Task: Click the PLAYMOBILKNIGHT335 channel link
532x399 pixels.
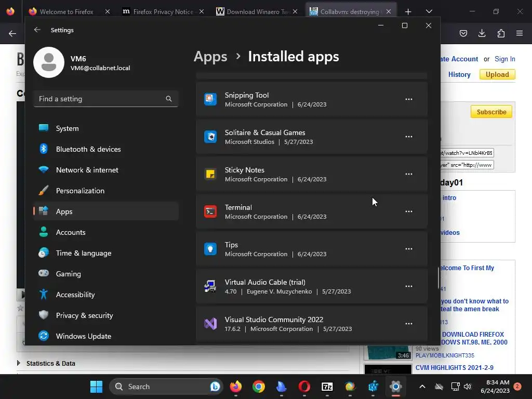Action: pyautogui.click(x=445, y=355)
